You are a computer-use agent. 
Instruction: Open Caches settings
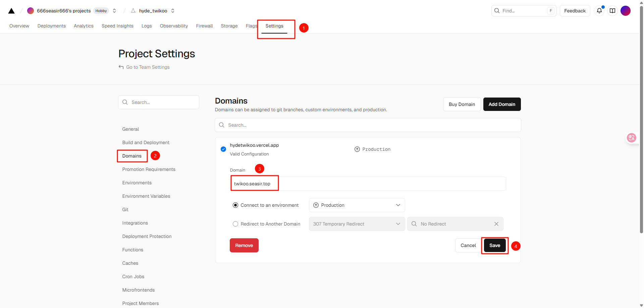pos(130,263)
